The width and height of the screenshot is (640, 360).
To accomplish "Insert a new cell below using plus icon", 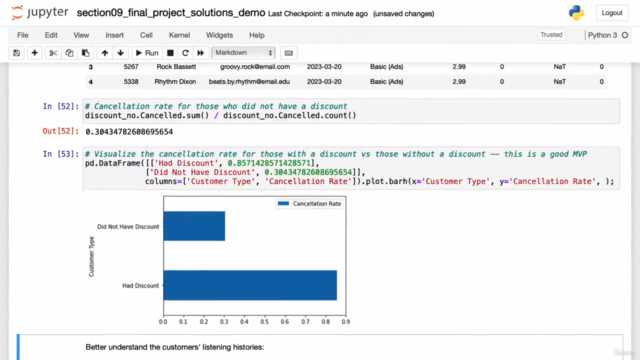I will tap(35, 53).
